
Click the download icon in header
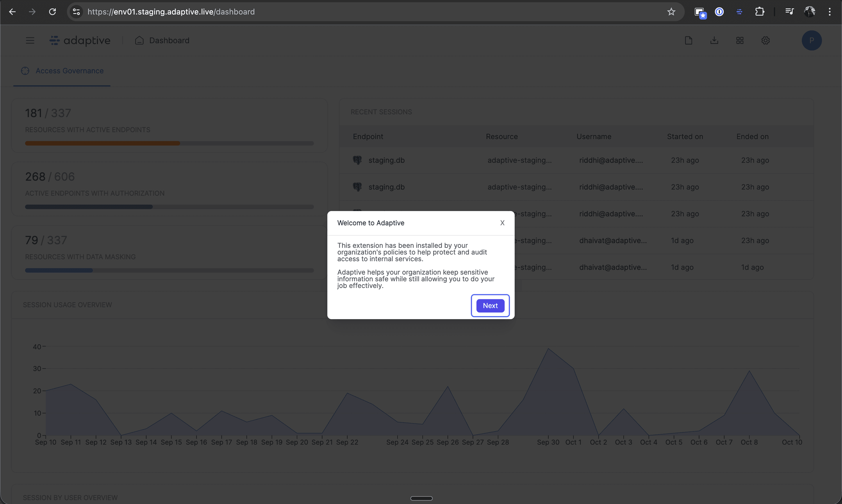[x=714, y=40]
